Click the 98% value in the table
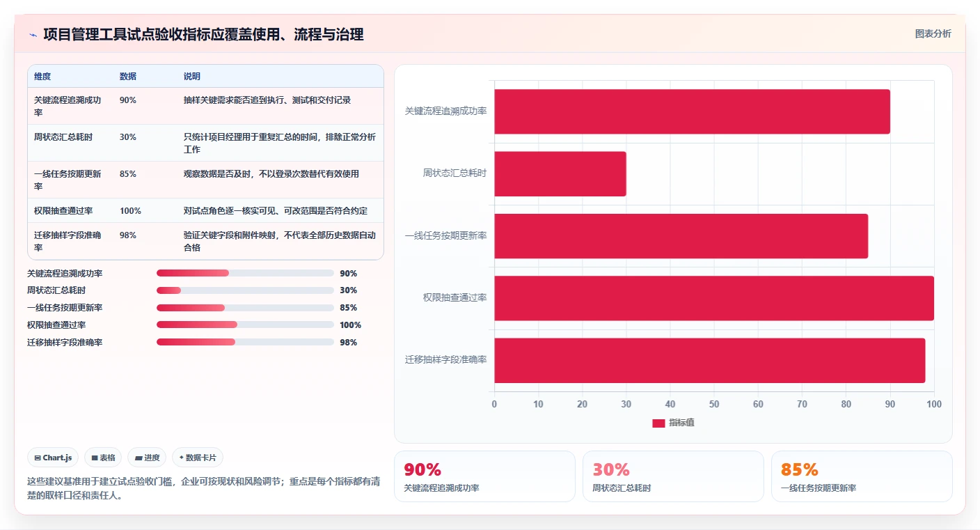Image resolution: width=980 pixels, height=530 pixels. (x=128, y=235)
